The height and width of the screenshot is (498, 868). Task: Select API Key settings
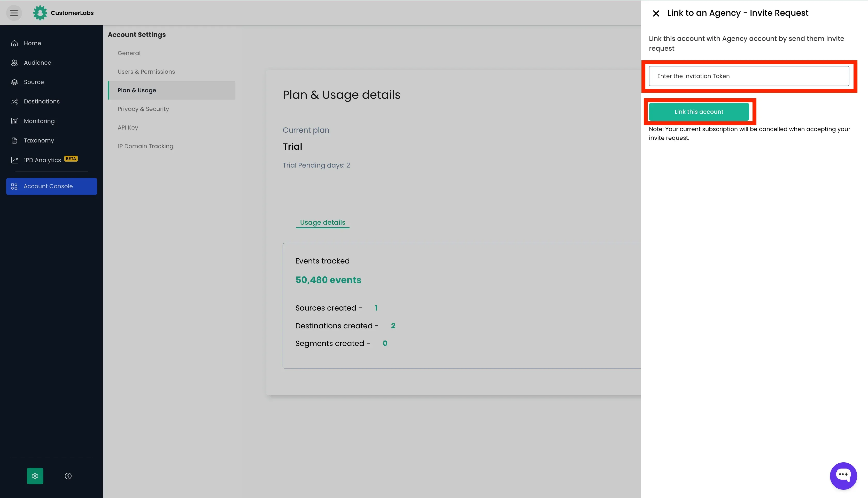pos(128,127)
